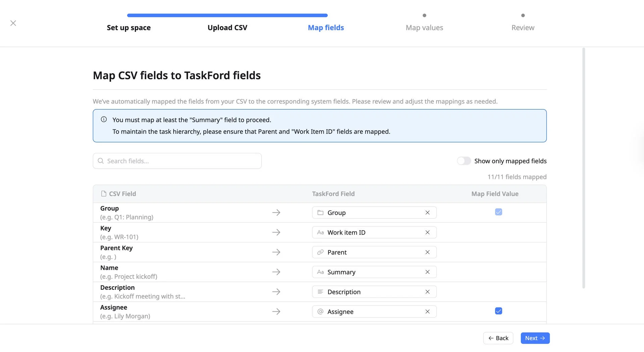Click the arrow icon in the Parent Key row

pos(276,252)
